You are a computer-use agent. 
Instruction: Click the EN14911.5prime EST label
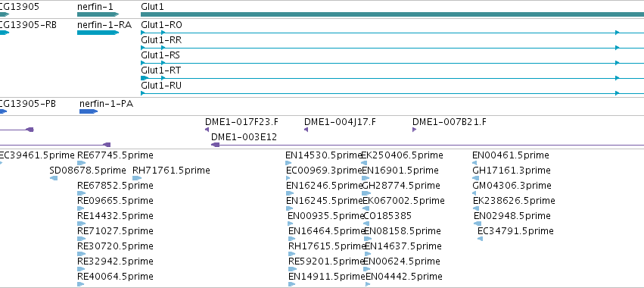(327, 277)
